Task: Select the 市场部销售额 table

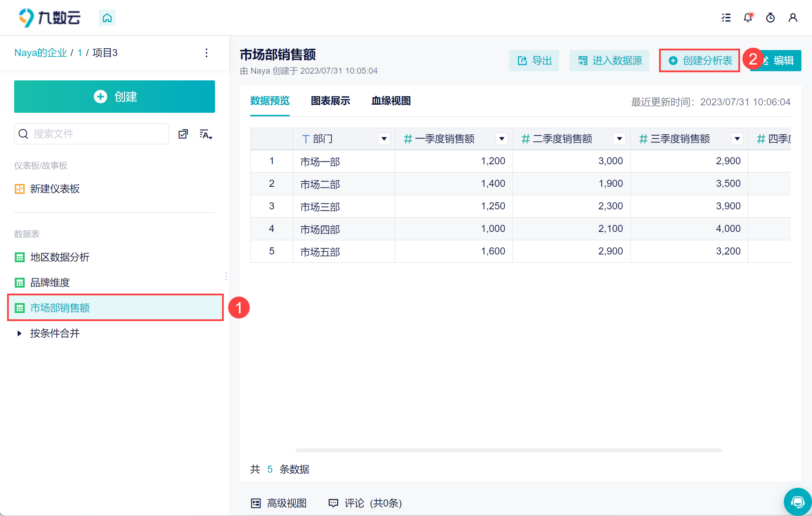Action: click(x=115, y=308)
